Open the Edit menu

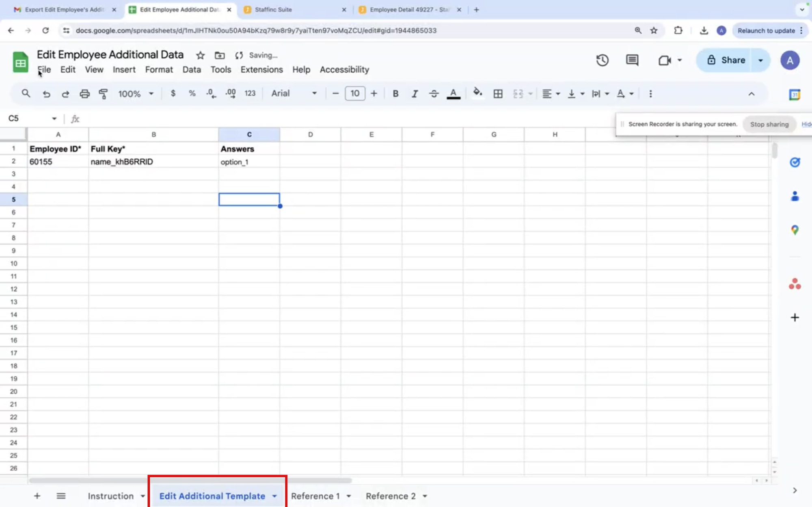68,69
